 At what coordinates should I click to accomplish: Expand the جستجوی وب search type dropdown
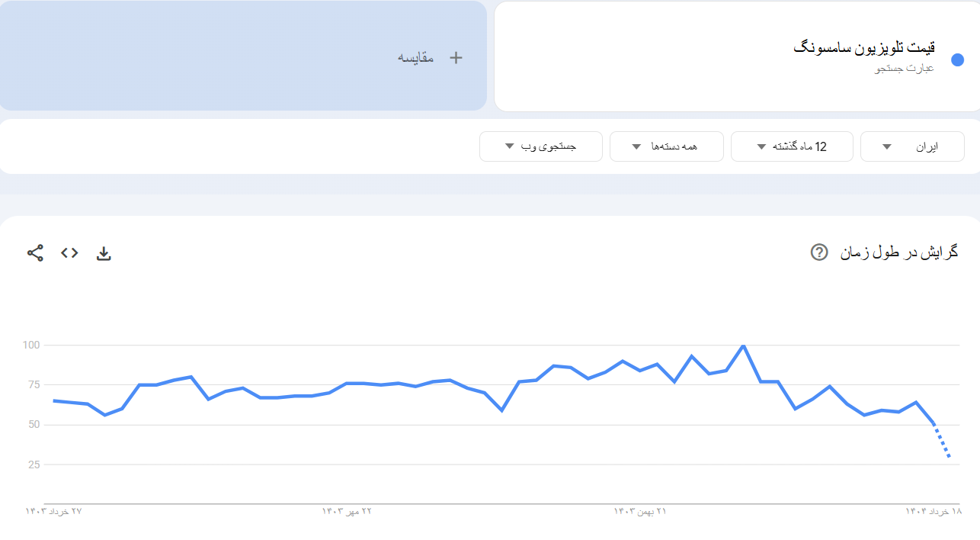click(x=540, y=146)
